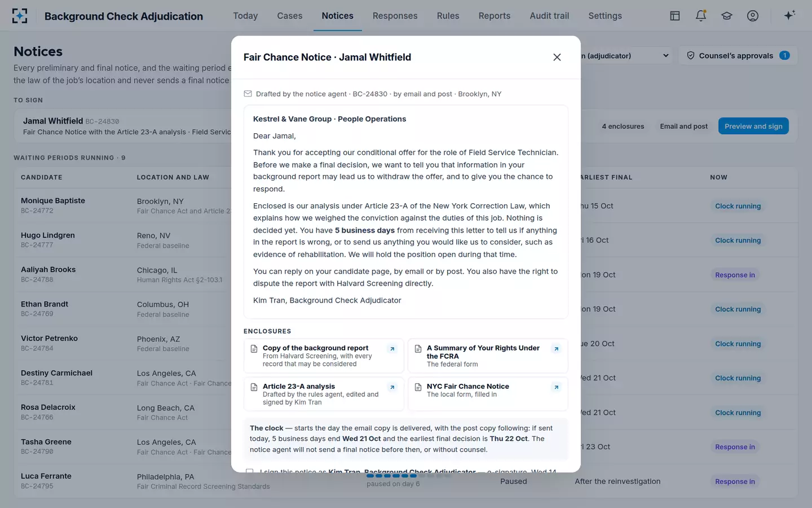Select candidate Ethan Brandt in the table
Image resolution: width=812 pixels, height=508 pixels.
pos(45,304)
